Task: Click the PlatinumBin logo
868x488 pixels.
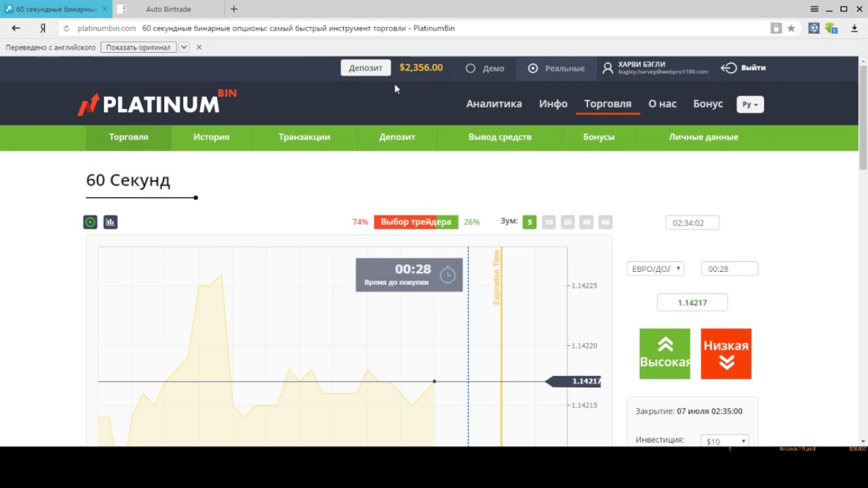Action: (x=157, y=102)
